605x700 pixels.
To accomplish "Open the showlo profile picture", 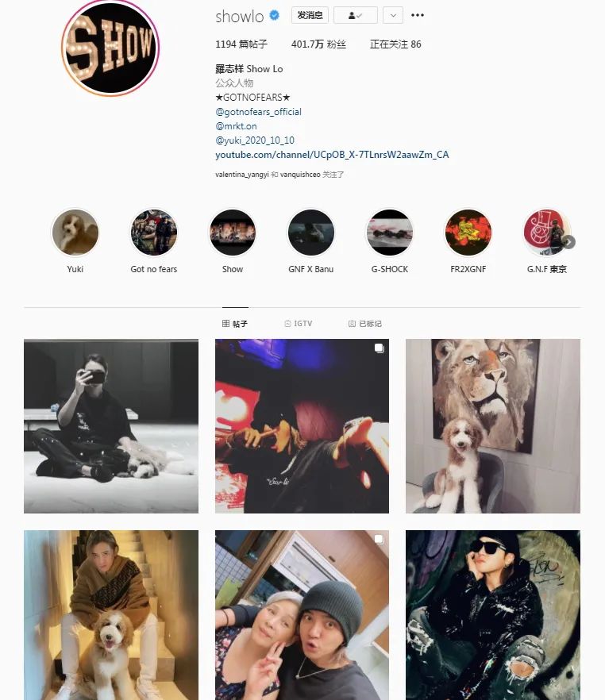I will pyautogui.click(x=110, y=47).
